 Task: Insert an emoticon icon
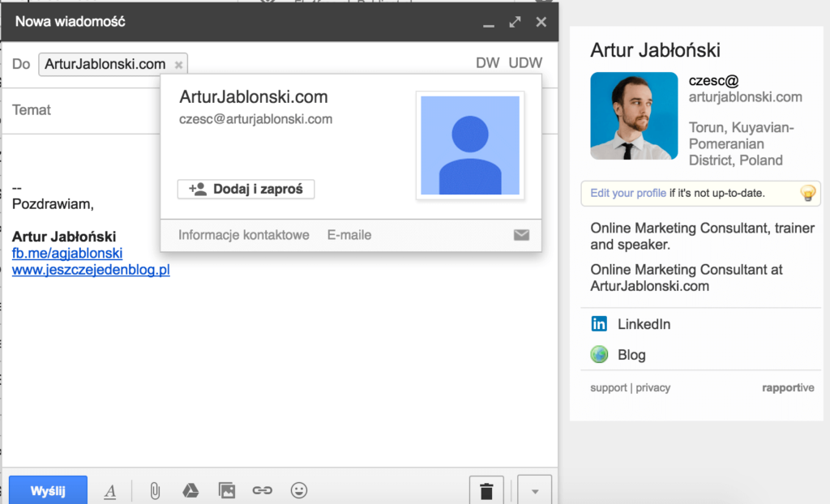click(298, 490)
